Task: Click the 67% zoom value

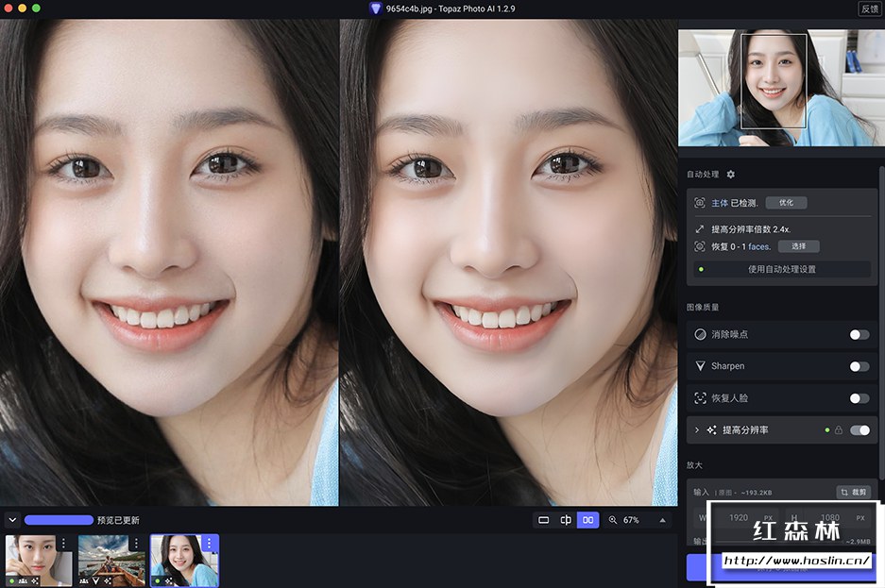Action: point(631,520)
